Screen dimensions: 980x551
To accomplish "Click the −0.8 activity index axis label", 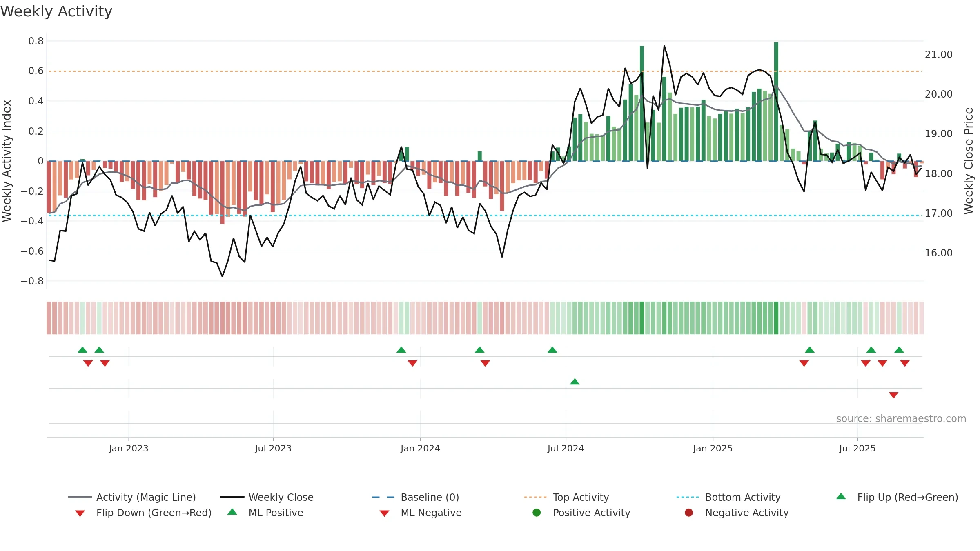I will [32, 281].
